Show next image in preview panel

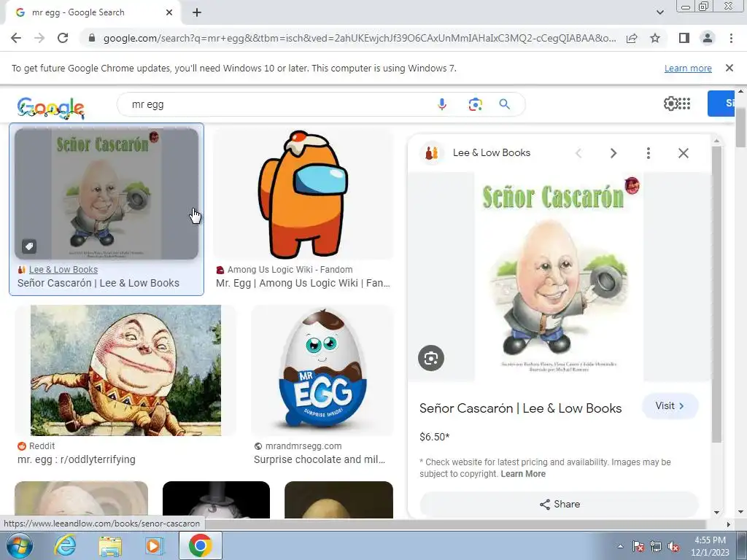click(x=613, y=153)
